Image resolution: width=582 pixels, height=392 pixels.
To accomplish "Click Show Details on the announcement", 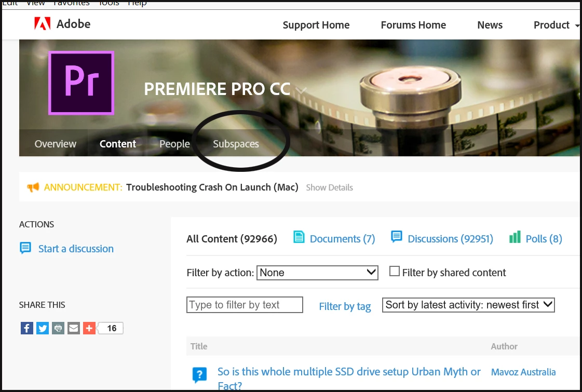I will coord(329,187).
